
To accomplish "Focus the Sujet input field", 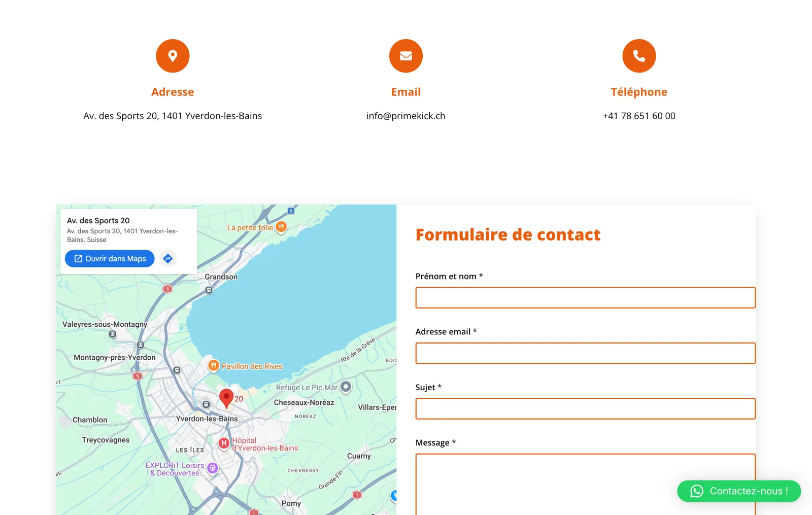I will tap(586, 408).
